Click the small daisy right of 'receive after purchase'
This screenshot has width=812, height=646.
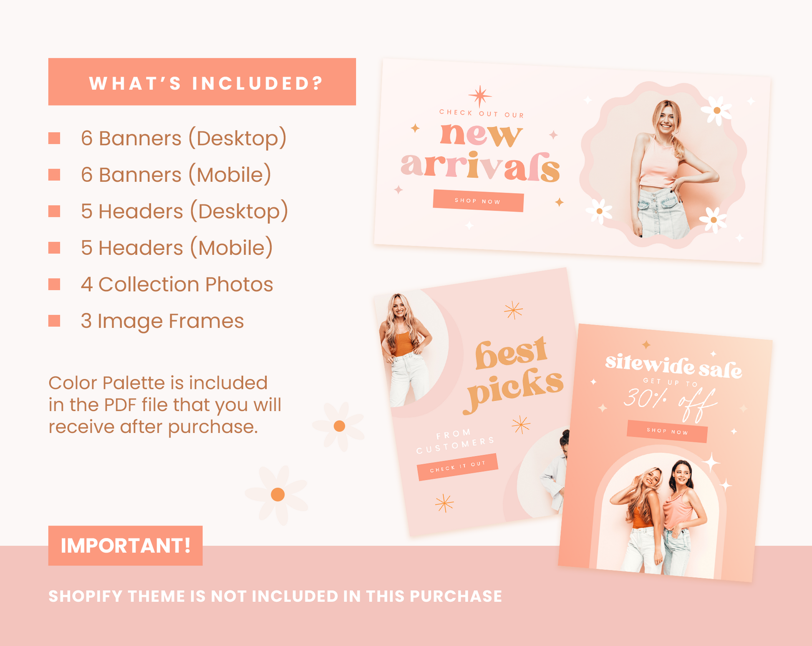pyautogui.click(x=339, y=426)
